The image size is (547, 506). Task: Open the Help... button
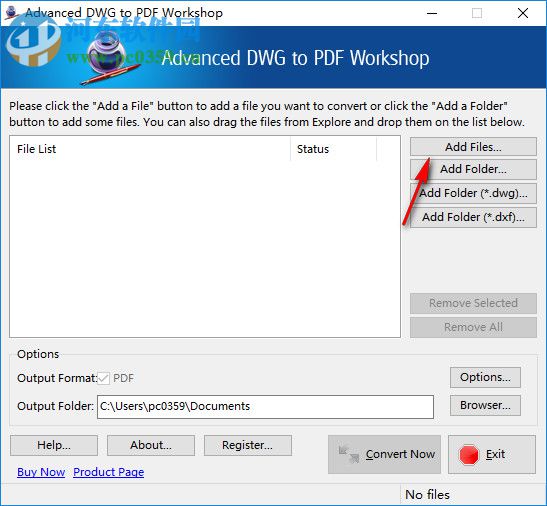pyautogui.click(x=54, y=445)
